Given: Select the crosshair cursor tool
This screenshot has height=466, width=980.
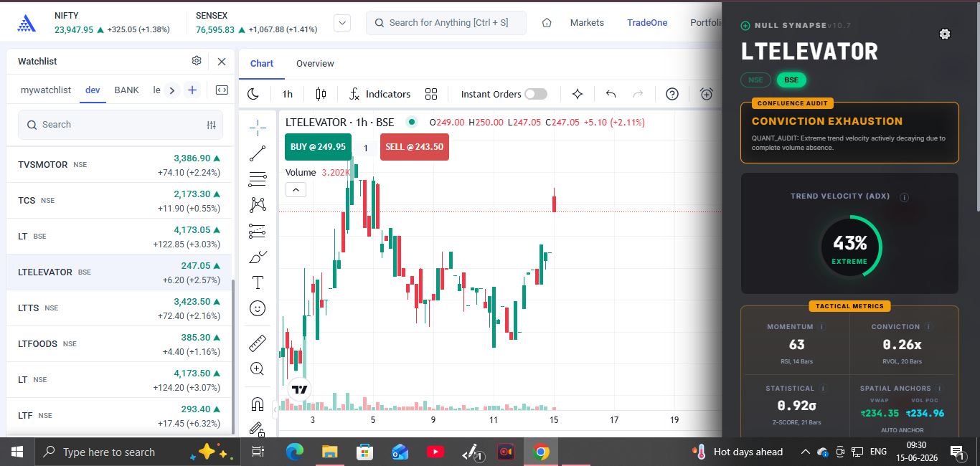Looking at the screenshot, I should [258, 128].
